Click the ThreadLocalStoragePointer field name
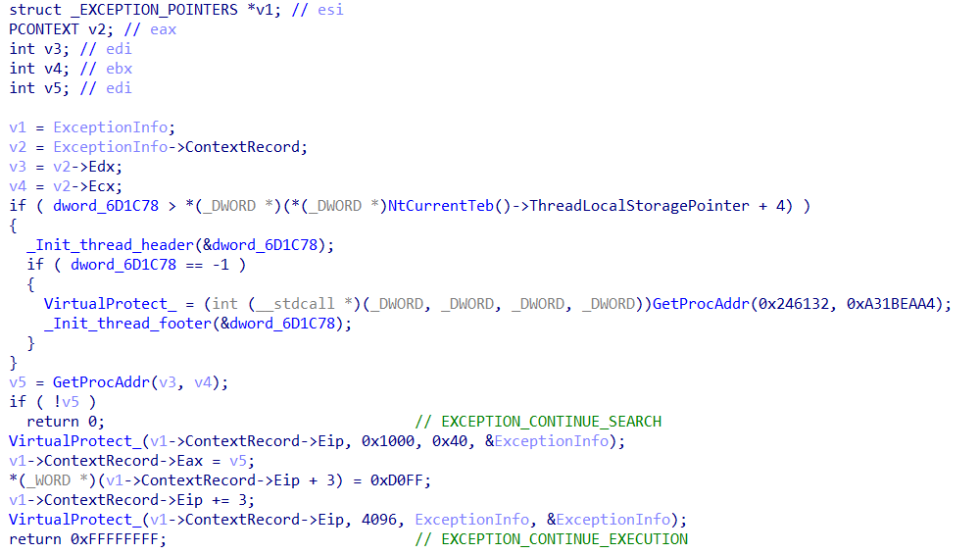The image size is (980, 554). (639, 206)
